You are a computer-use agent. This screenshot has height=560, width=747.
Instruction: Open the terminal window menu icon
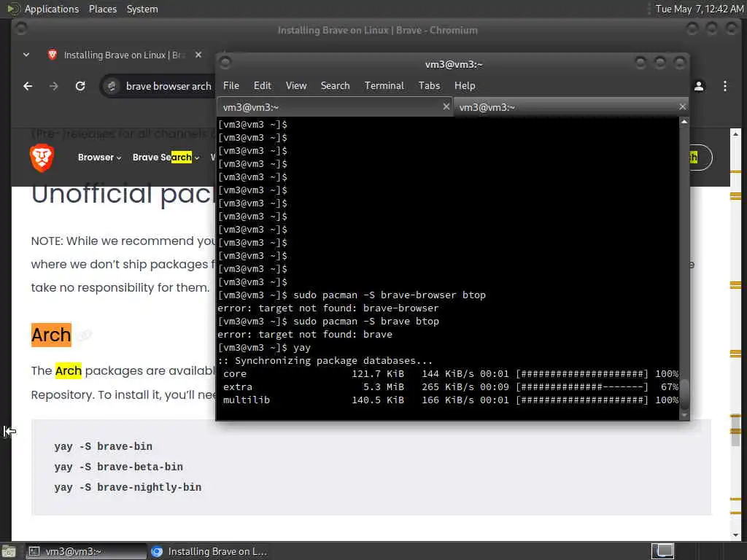pos(225,63)
